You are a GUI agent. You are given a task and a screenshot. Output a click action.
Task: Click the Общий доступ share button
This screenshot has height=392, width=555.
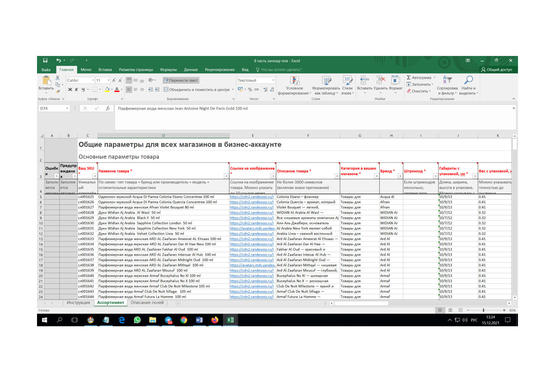pyautogui.click(x=496, y=70)
